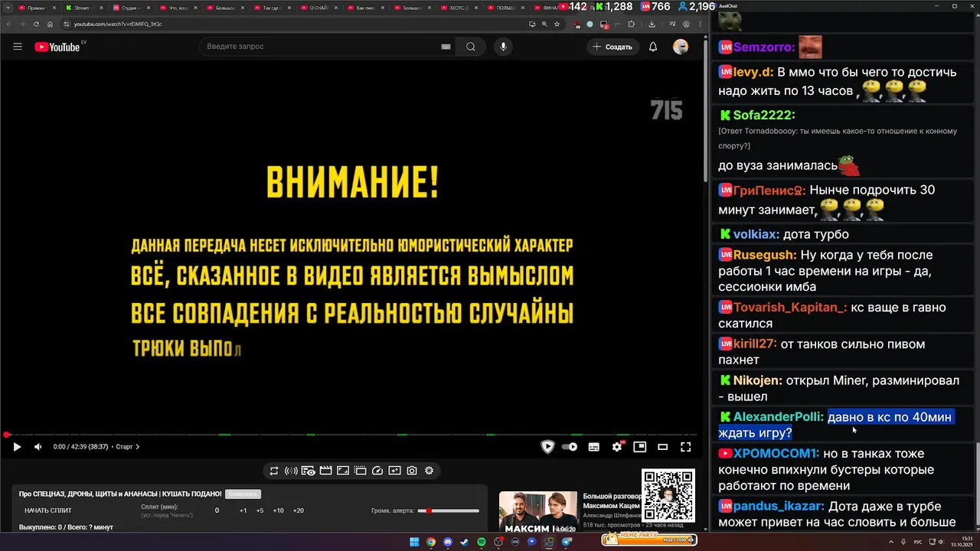Click the Копировать button
The height and width of the screenshot is (551, 980).
point(243,494)
